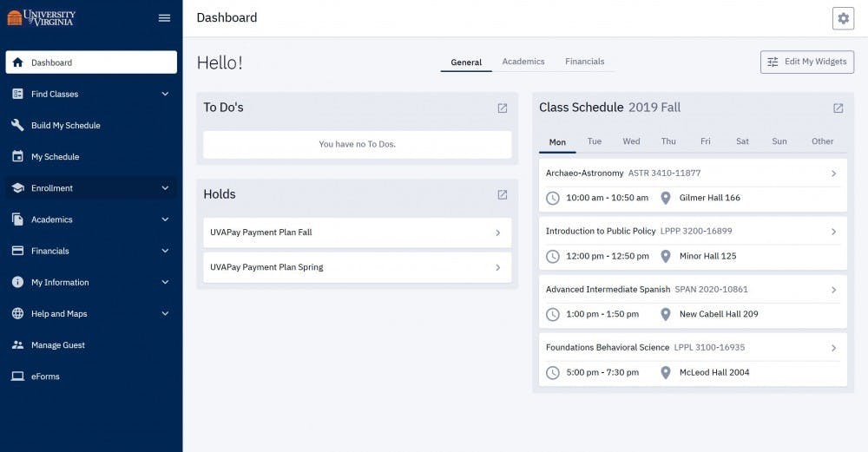
Task: Toggle the hamburger menu icon
Action: (x=165, y=18)
